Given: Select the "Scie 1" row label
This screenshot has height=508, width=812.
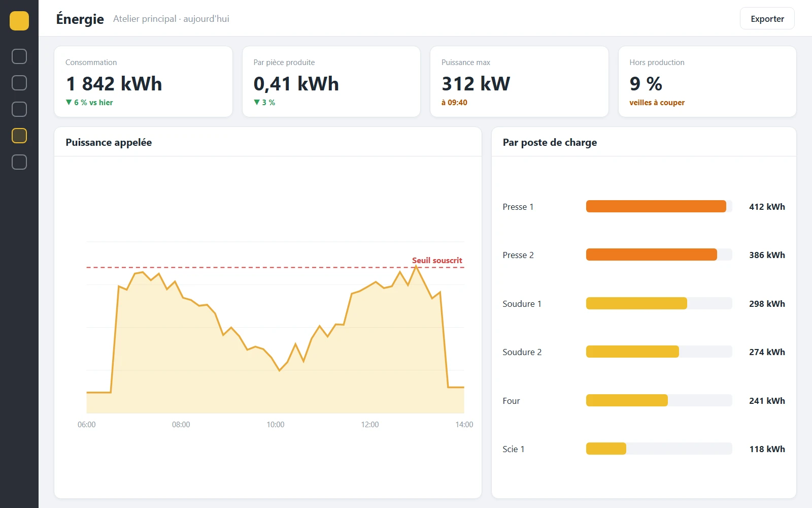Looking at the screenshot, I should pos(514,449).
